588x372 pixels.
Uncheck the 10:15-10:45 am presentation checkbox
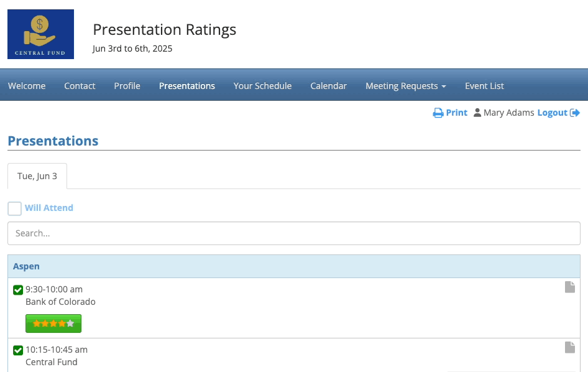[x=18, y=350]
